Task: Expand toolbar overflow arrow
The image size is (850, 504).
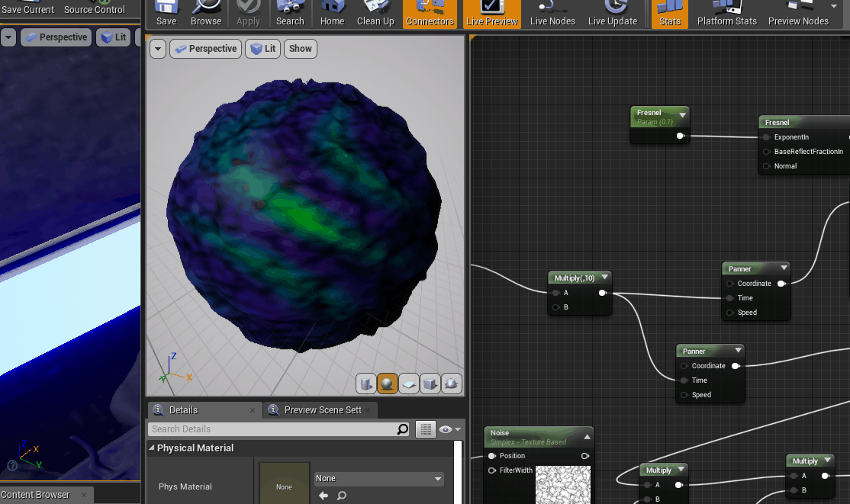Action: (x=834, y=7)
